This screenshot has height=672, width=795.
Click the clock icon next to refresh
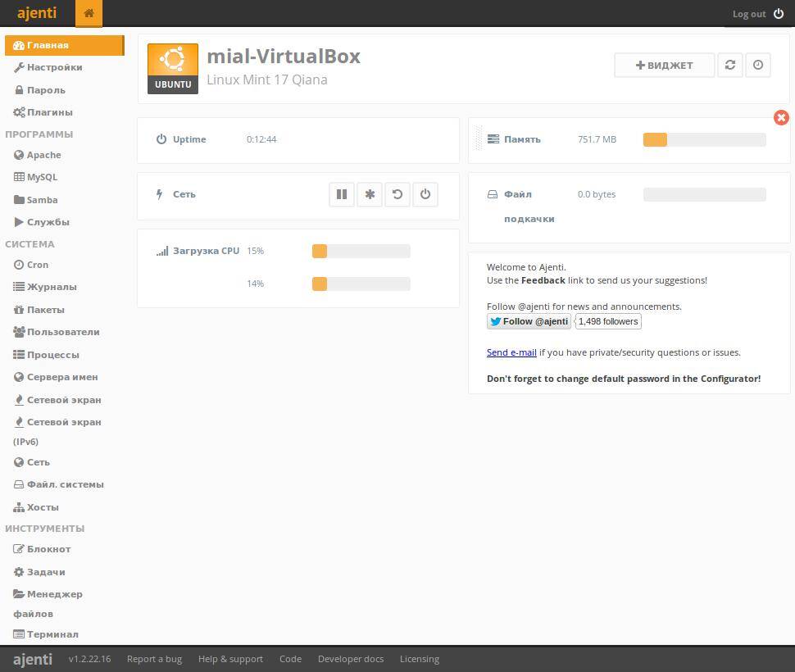pyautogui.click(x=758, y=65)
